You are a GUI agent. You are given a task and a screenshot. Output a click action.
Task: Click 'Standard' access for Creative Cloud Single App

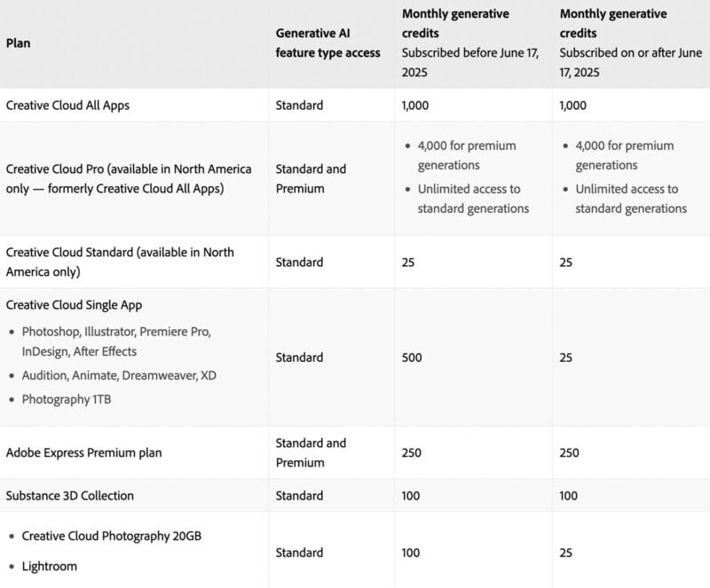click(x=299, y=357)
